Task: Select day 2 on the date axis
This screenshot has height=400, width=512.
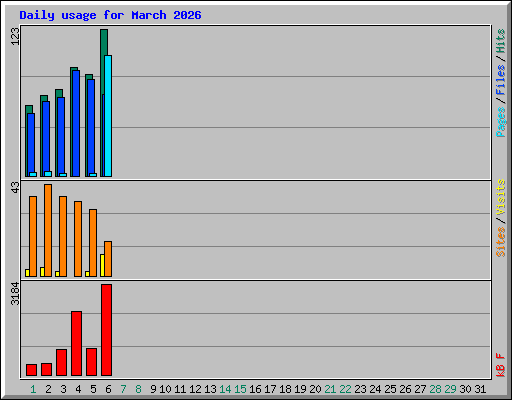Action: click(x=48, y=389)
